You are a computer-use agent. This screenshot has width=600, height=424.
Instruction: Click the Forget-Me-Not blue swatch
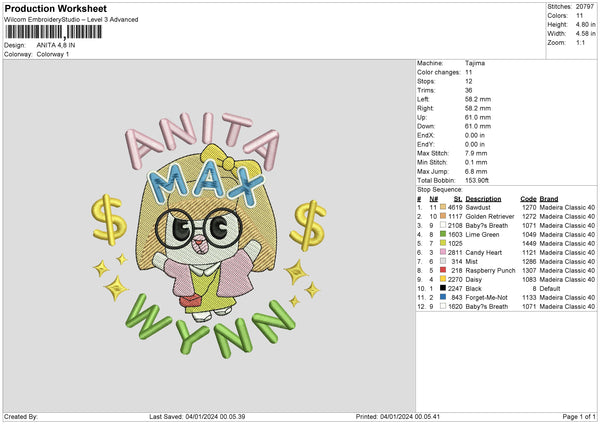pyautogui.click(x=443, y=297)
